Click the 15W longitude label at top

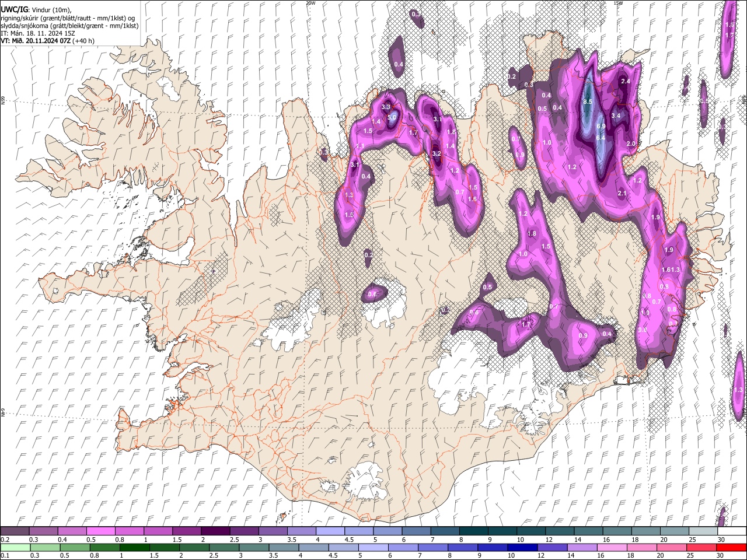tap(618, 3)
